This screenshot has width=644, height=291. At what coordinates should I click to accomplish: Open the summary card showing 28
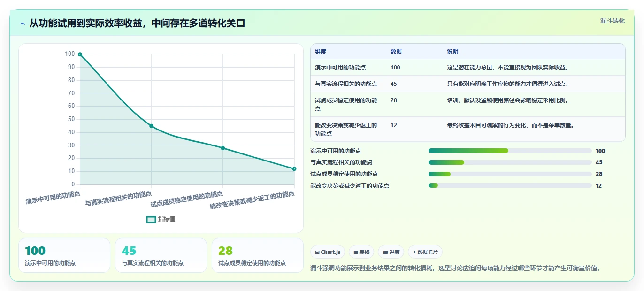click(x=258, y=255)
